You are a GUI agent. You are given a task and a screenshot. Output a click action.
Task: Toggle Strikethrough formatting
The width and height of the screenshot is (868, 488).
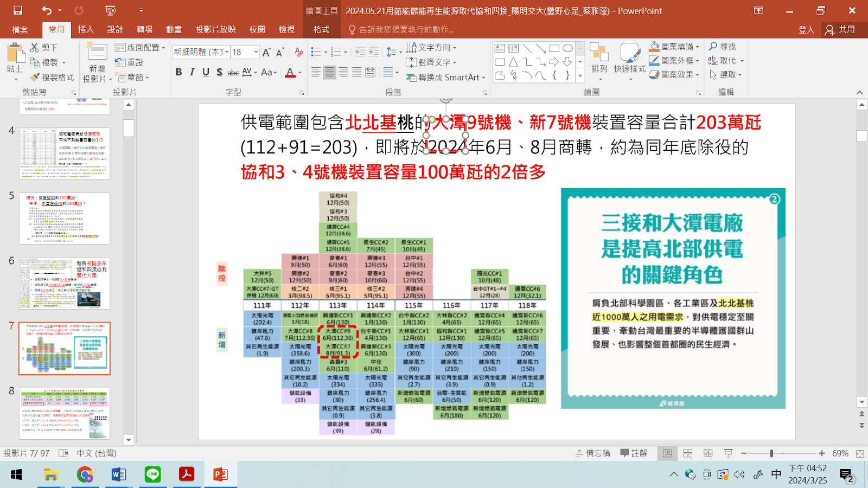click(233, 72)
